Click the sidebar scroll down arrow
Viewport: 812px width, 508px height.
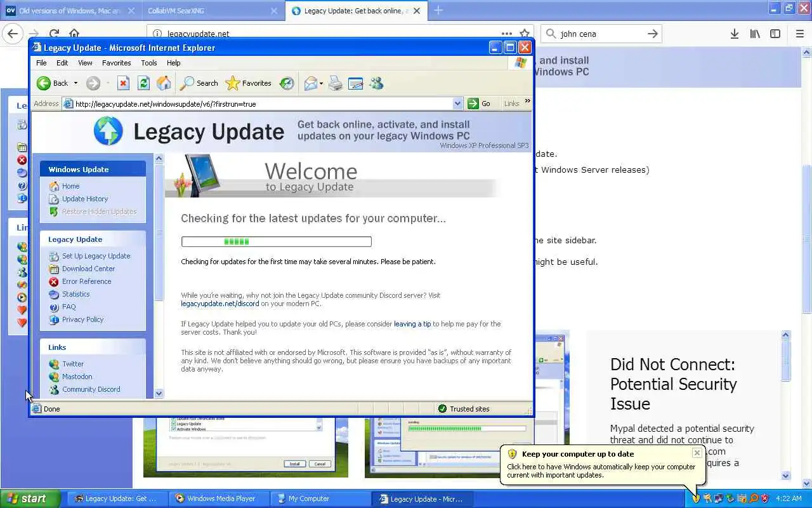coord(159,393)
